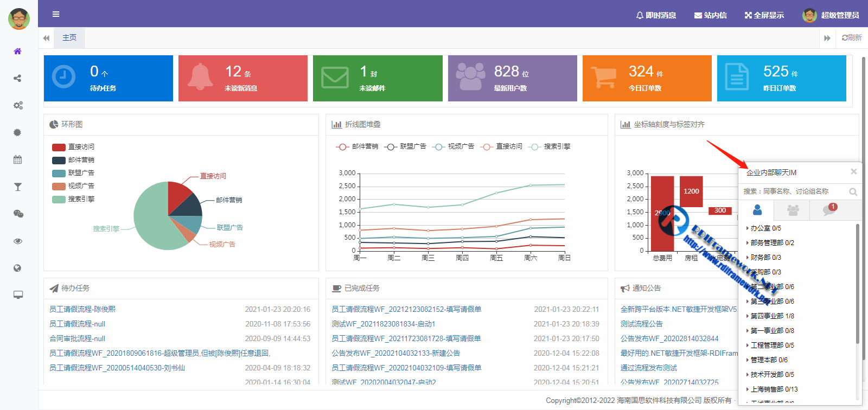Expand the 财务部 0/3 department
Image resolution: width=868 pixels, height=410 pixels.
pos(764,258)
